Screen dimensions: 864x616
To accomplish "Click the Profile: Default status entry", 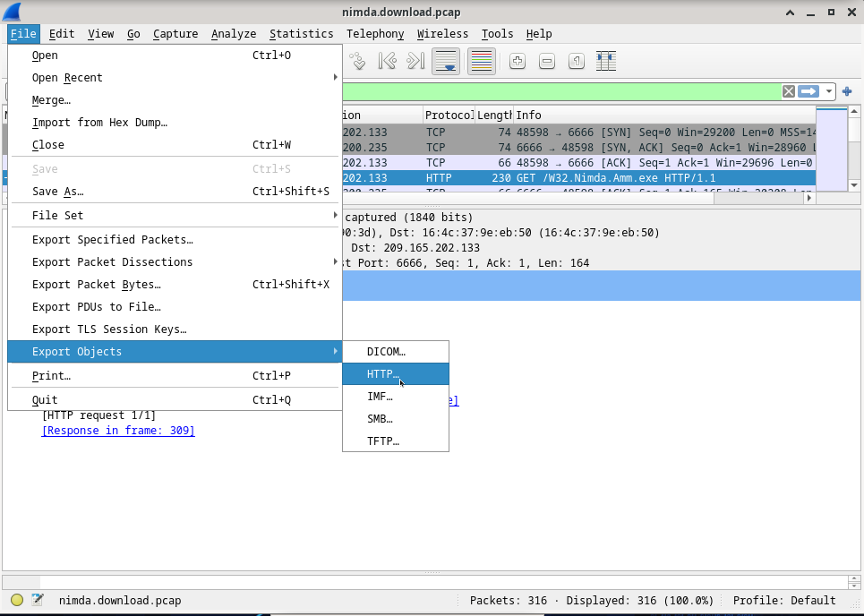I will [784, 600].
